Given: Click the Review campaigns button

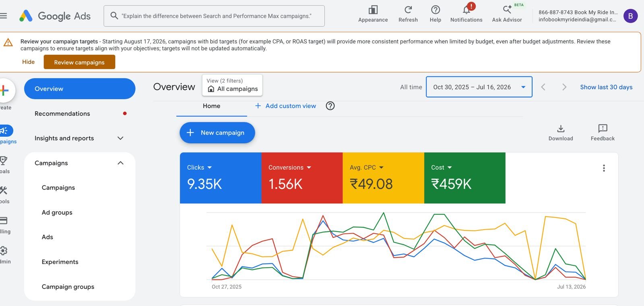Looking at the screenshot, I should pos(79,62).
